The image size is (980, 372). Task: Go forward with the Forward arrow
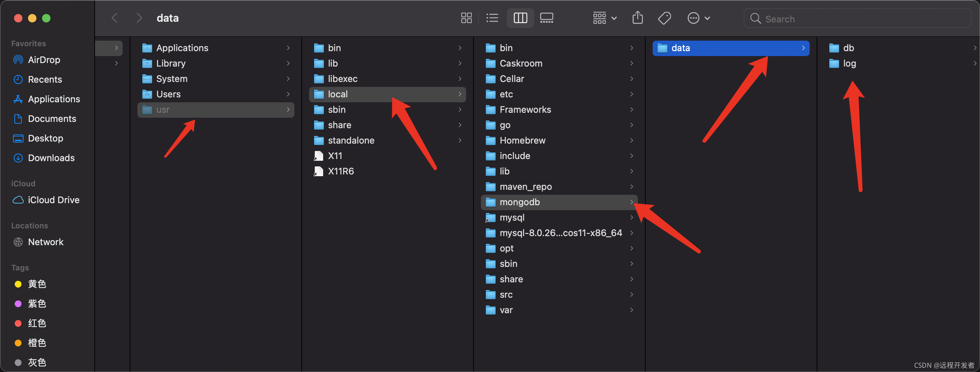coord(139,18)
